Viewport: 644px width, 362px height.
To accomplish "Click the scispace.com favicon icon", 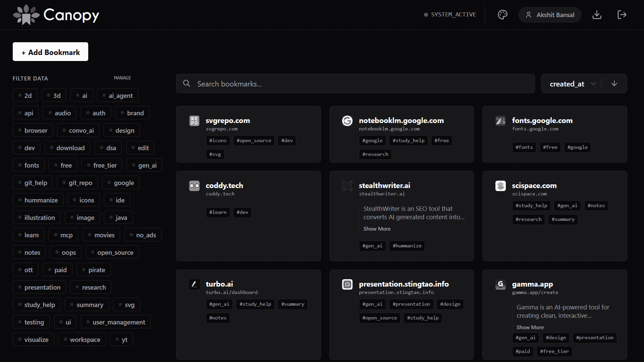I will (x=500, y=186).
